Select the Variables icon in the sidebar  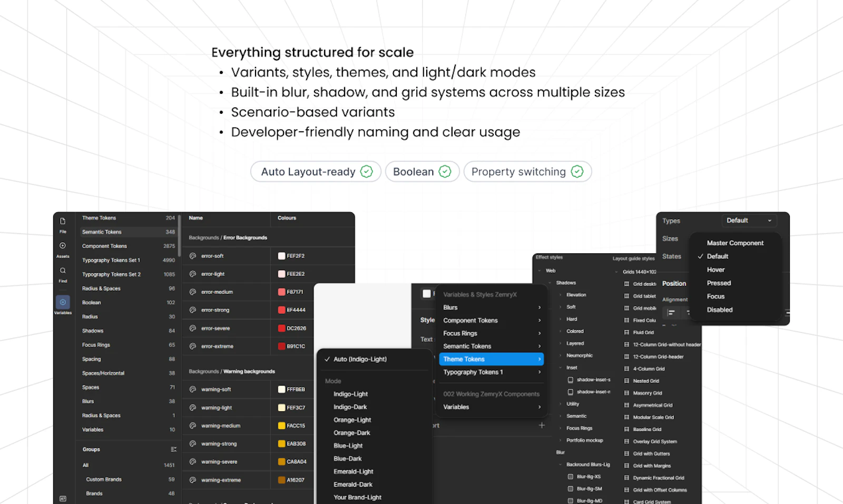[x=63, y=301]
